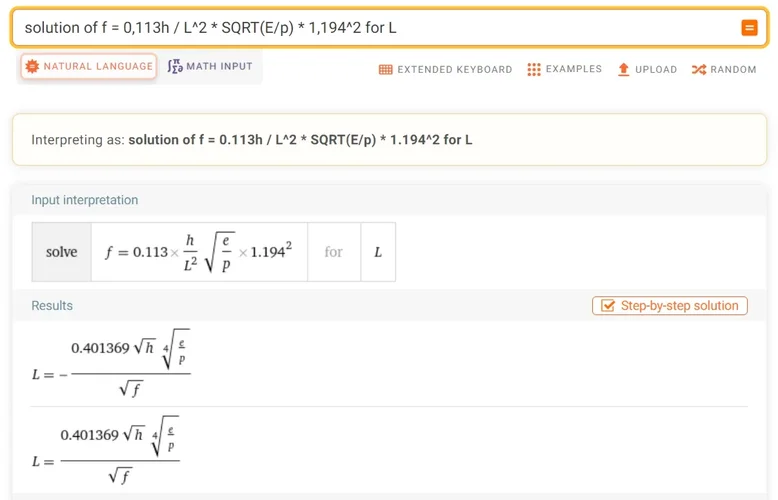The width and height of the screenshot is (778, 500).
Task: Click the Extended Keyboard icon
Action: 386,70
